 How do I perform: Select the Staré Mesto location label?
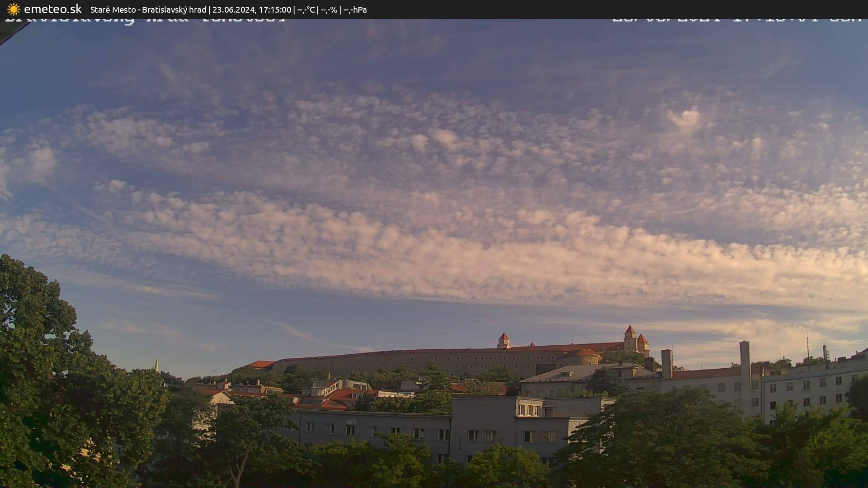point(113,9)
